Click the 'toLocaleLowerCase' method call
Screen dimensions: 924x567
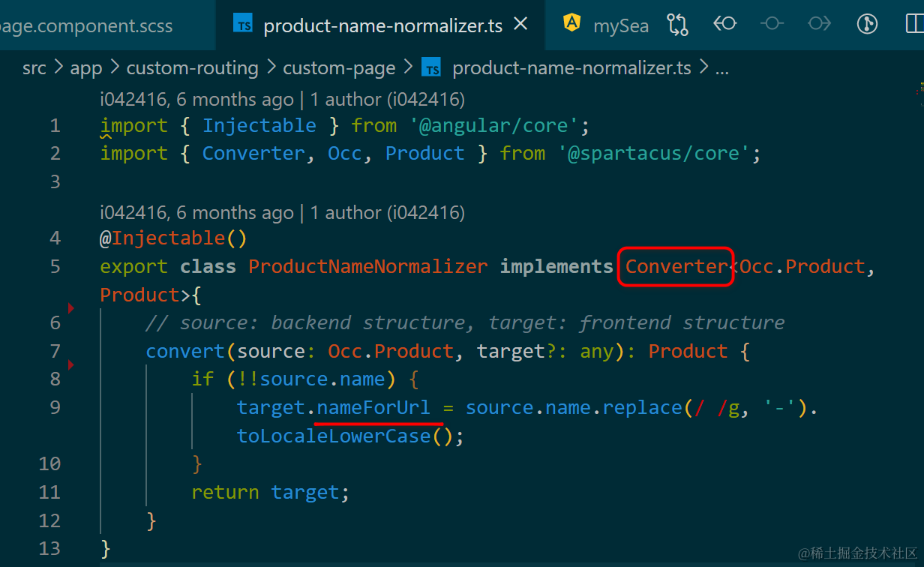tap(334, 436)
